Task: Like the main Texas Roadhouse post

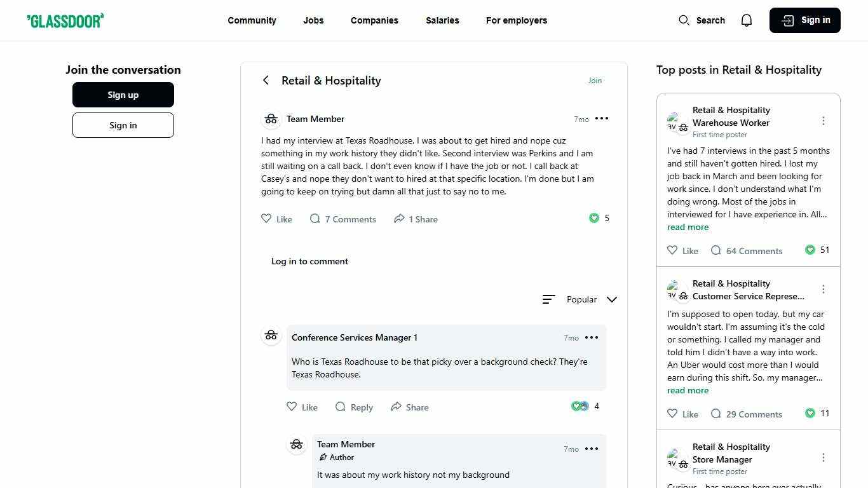Action: (x=267, y=219)
